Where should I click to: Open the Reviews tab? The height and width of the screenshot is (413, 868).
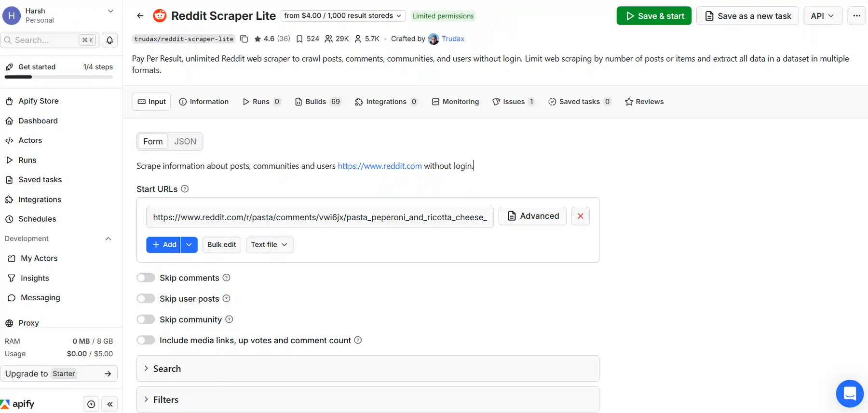pos(644,102)
